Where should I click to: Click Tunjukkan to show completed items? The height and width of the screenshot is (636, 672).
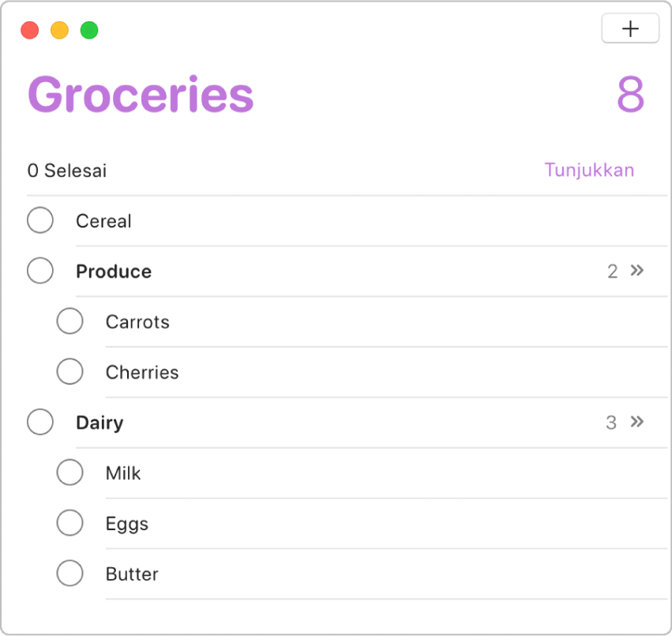click(589, 170)
